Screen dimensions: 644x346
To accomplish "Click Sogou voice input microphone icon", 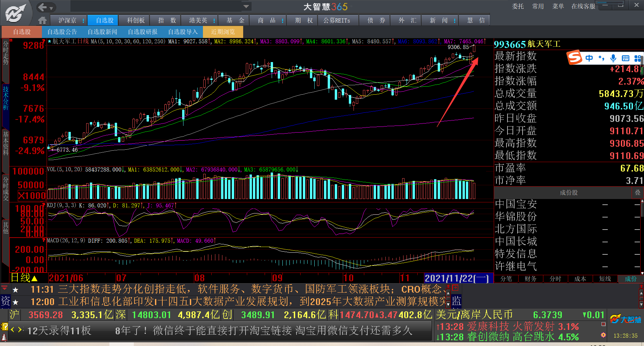I will tap(613, 58).
